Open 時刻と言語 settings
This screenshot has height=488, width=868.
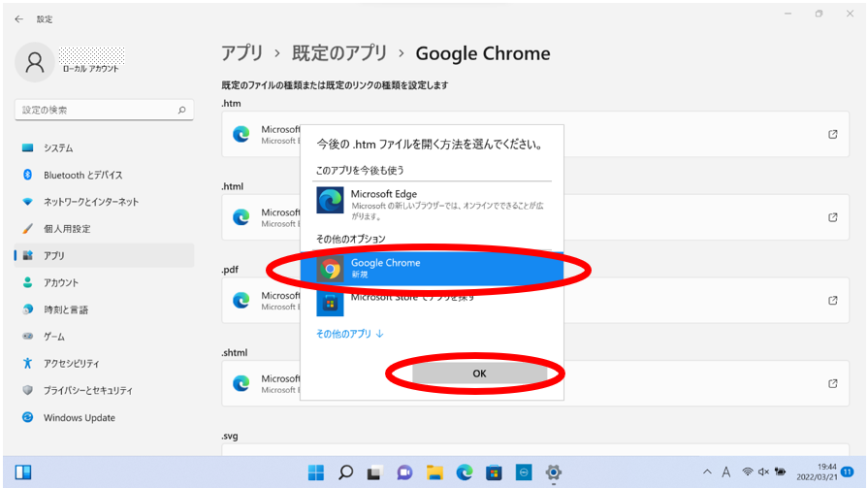[x=104, y=309]
